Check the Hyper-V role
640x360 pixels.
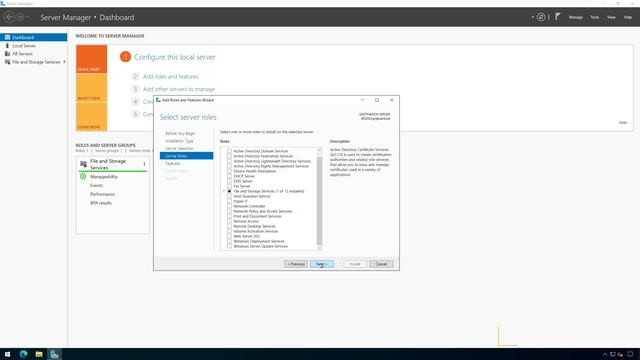click(x=229, y=201)
